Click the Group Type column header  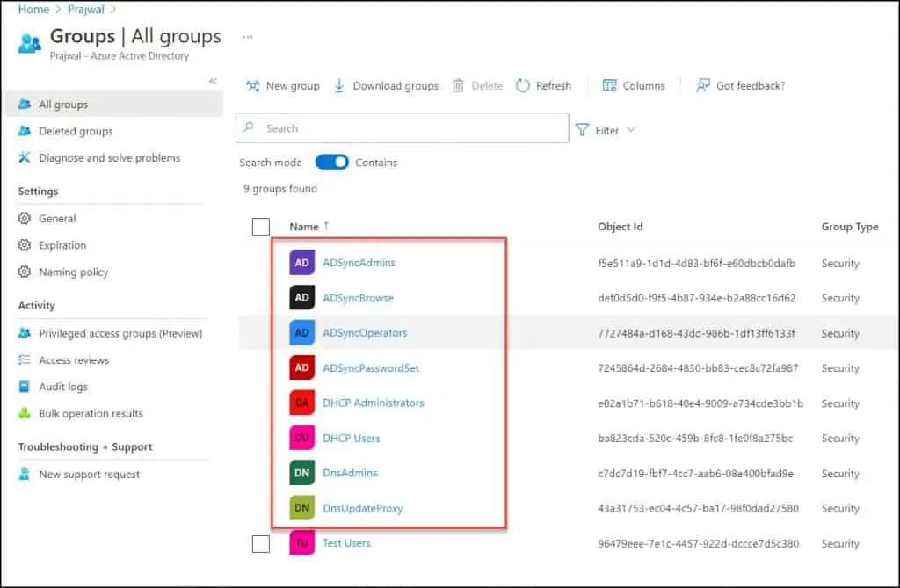click(850, 226)
